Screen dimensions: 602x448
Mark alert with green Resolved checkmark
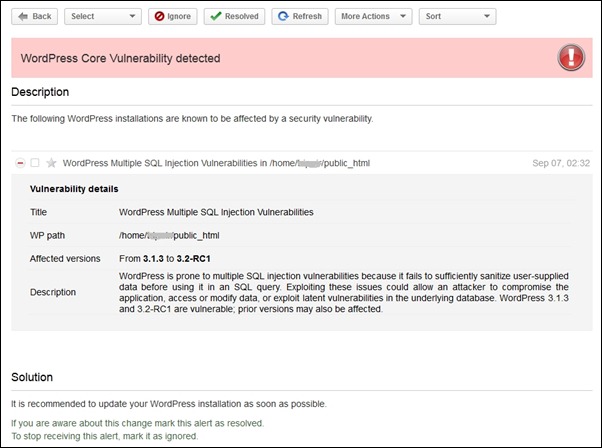pos(235,16)
